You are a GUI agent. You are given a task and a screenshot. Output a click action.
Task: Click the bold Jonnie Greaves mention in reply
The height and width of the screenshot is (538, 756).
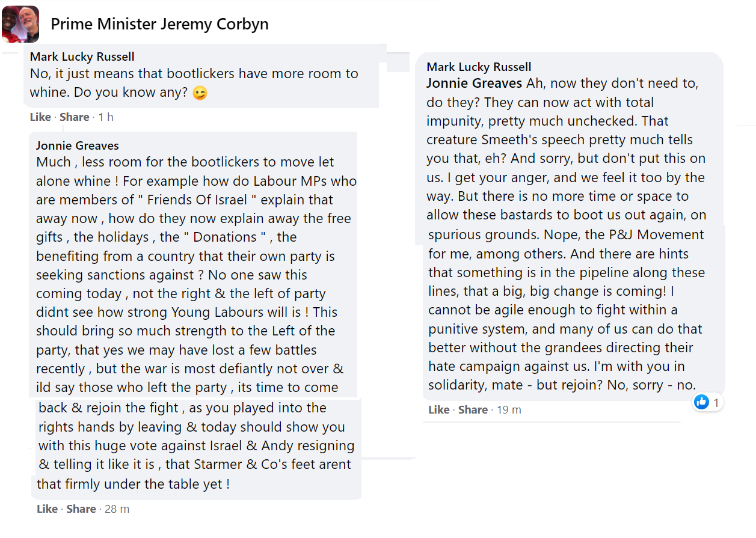click(x=474, y=83)
